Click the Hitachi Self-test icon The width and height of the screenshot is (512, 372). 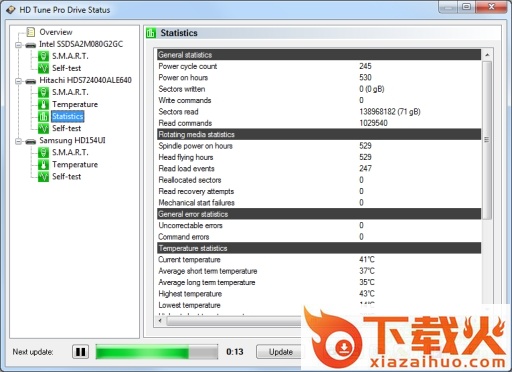pyautogui.click(x=43, y=128)
